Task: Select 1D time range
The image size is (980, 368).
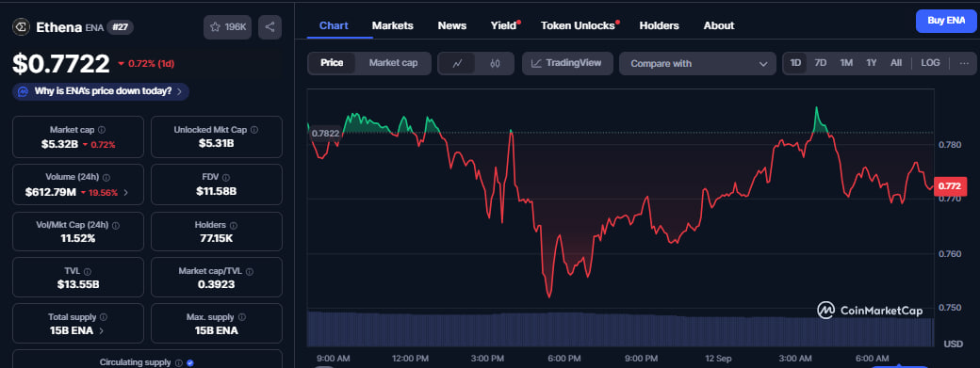Action: (795, 63)
